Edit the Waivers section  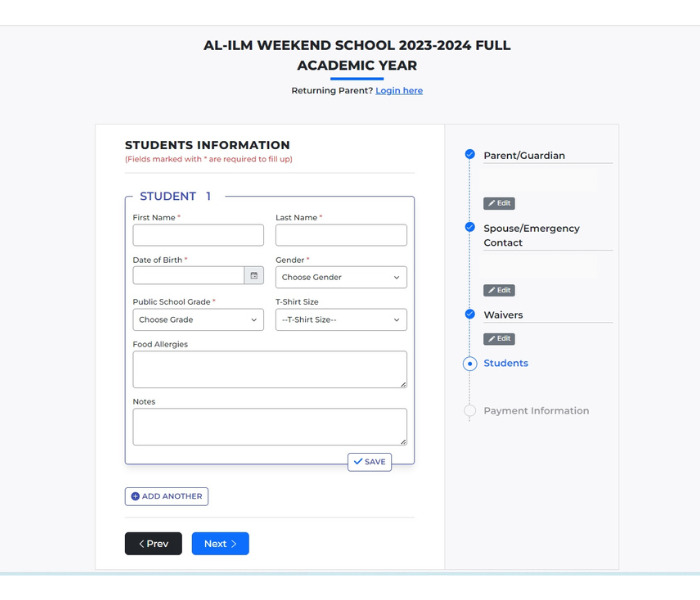(x=499, y=339)
